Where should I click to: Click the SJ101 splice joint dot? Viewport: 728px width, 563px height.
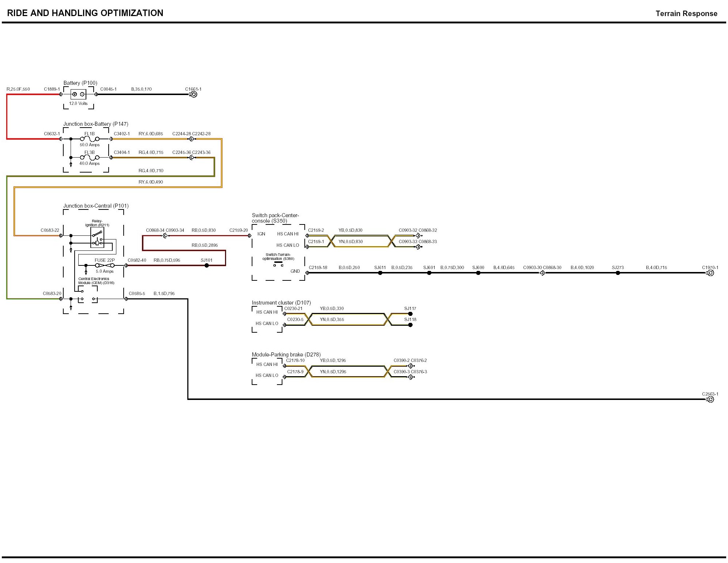(x=207, y=265)
